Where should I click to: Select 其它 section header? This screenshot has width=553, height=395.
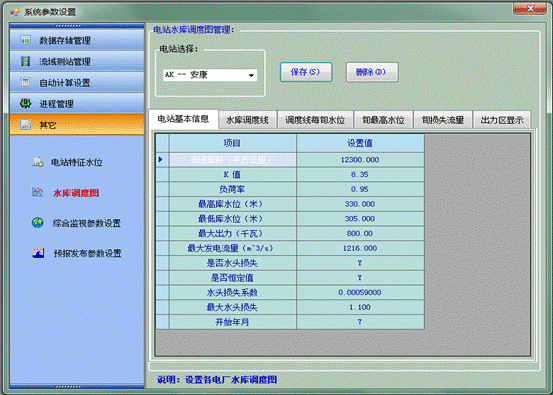pos(77,124)
